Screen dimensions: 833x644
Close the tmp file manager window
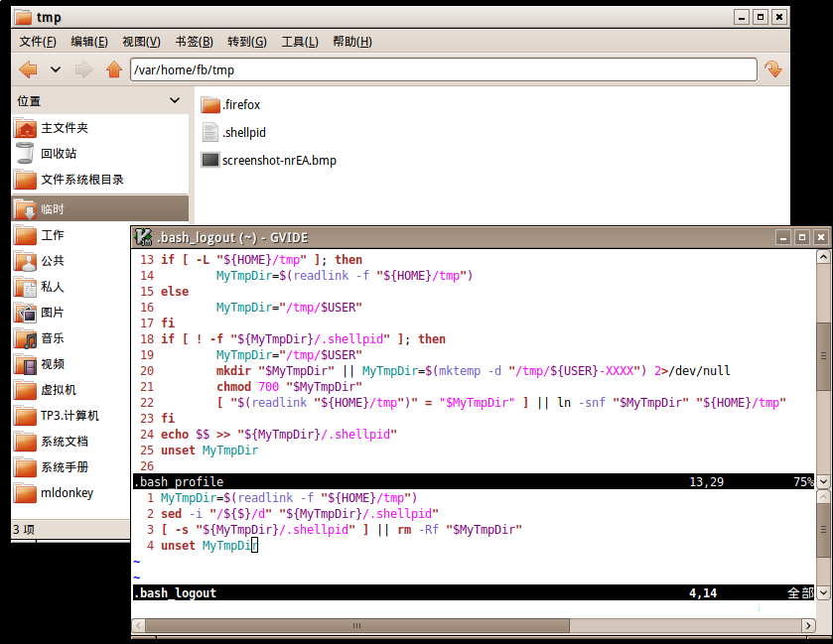pos(779,17)
